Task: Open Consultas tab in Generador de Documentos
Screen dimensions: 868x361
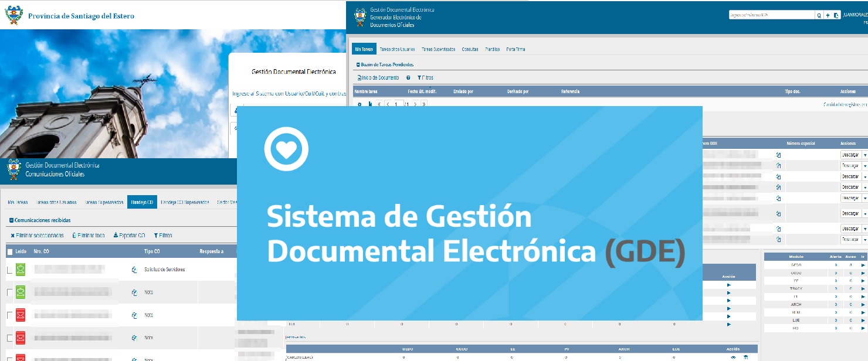Action: [470, 49]
